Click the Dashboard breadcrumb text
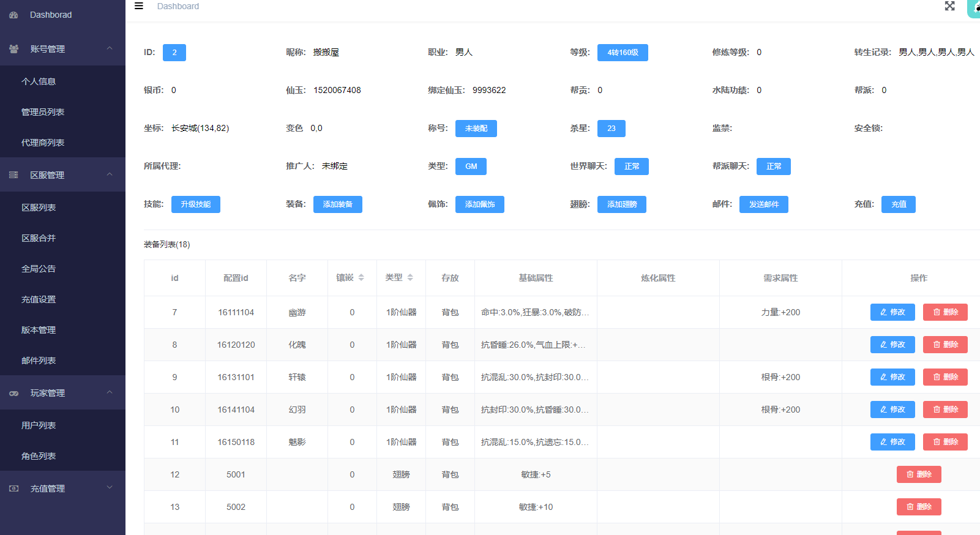 (178, 6)
